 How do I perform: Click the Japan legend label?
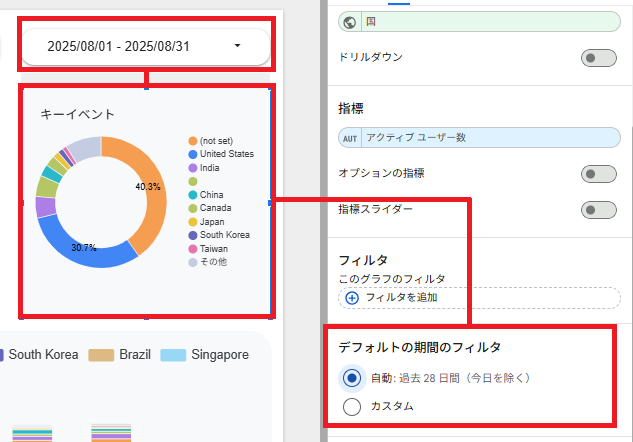212,222
